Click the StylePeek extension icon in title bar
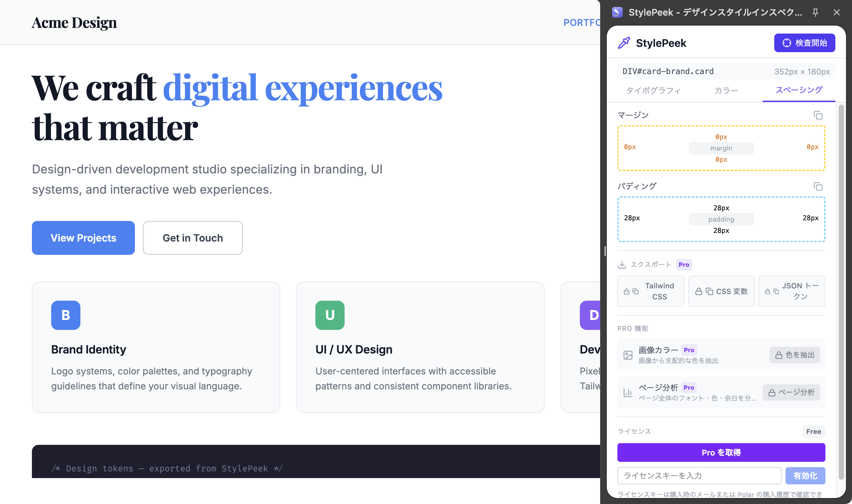 pos(617,13)
